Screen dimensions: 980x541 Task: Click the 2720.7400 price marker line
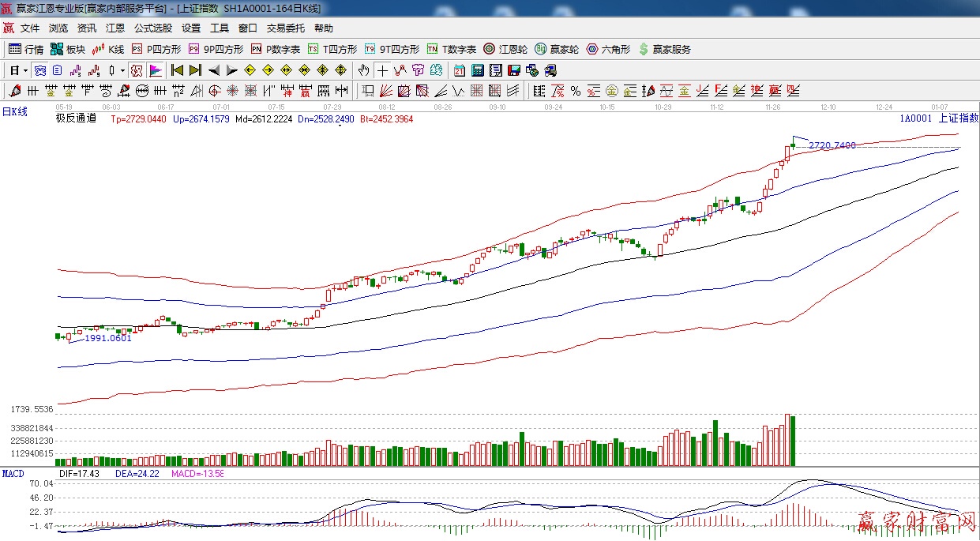832,146
